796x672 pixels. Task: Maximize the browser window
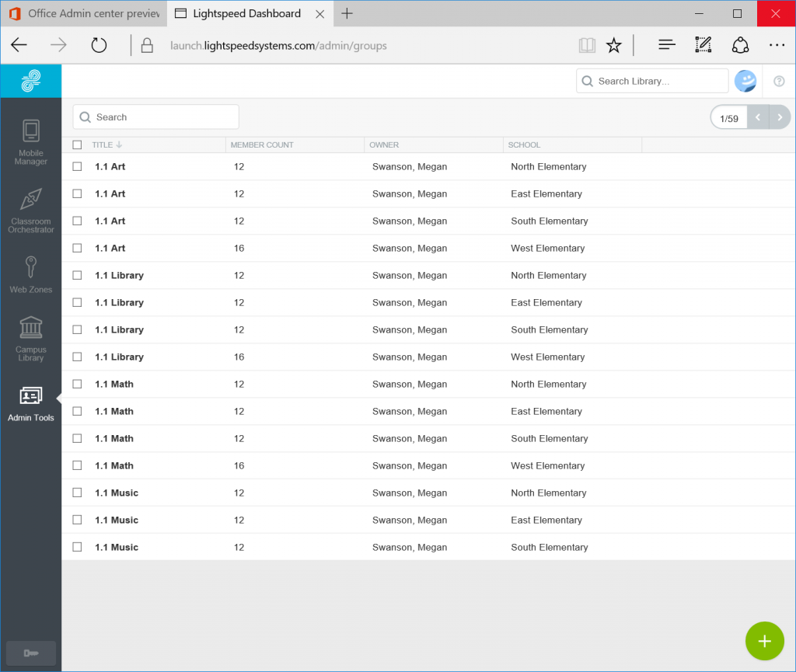(x=737, y=14)
